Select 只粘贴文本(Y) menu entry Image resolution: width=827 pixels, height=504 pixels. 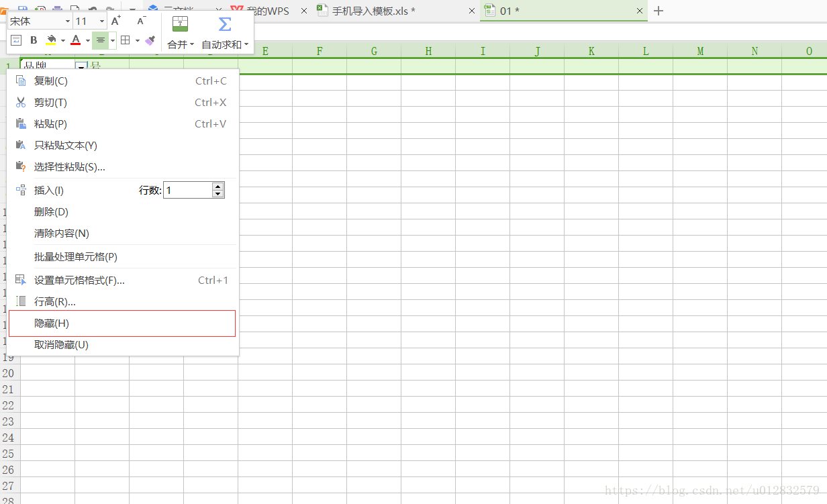[x=124, y=146]
